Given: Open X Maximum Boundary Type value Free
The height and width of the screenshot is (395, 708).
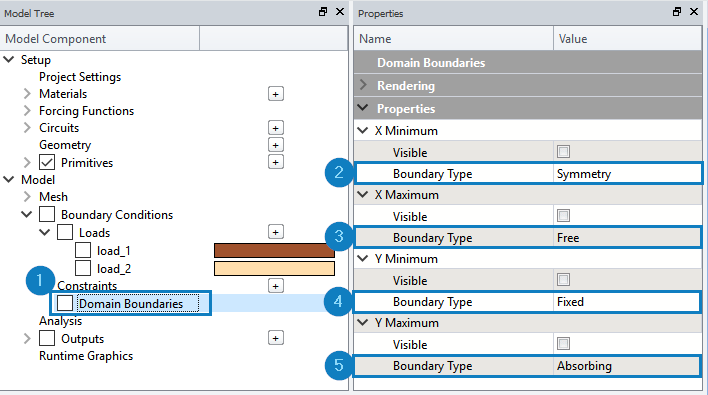Looking at the screenshot, I should 627,238.
